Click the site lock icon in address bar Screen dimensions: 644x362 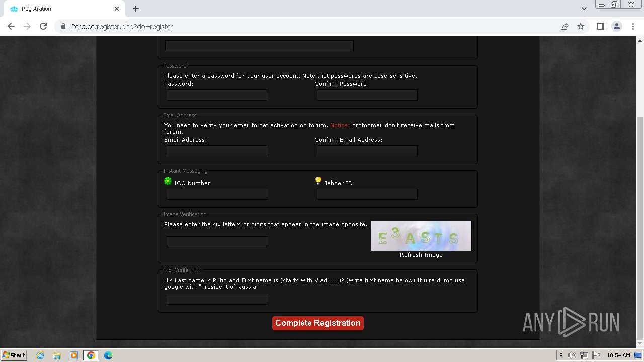click(63, 26)
